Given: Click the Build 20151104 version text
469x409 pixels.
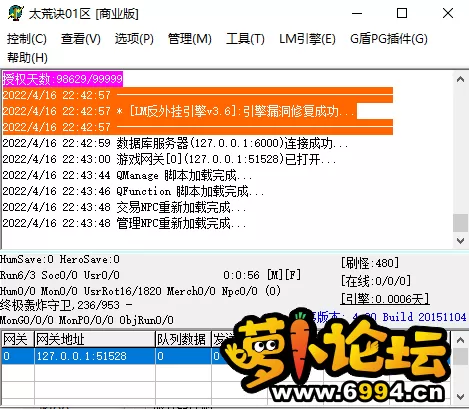Looking at the screenshot, I should click(x=424, y=317).
